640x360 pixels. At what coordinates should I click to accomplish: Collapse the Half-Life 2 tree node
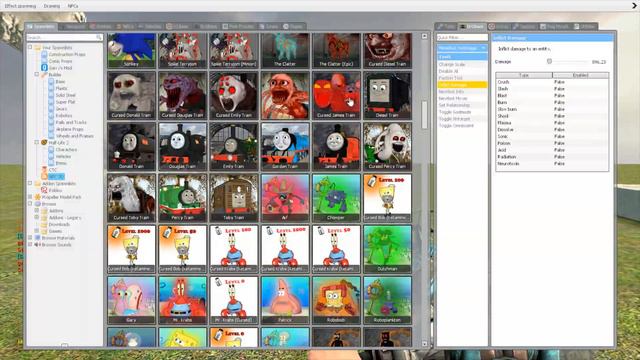coord(37,142)
